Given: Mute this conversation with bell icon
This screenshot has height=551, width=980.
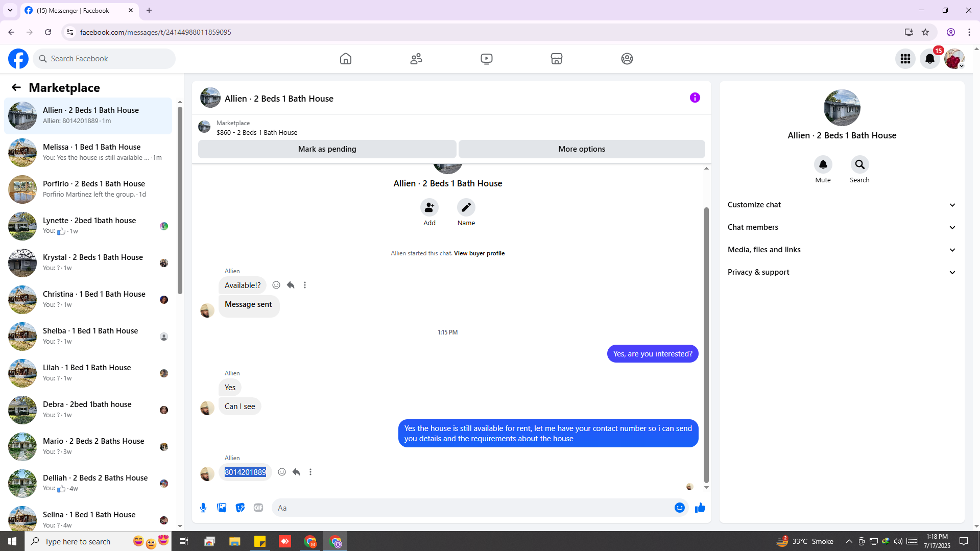Looking at the screenshot, I should click(x=823, y=164).
